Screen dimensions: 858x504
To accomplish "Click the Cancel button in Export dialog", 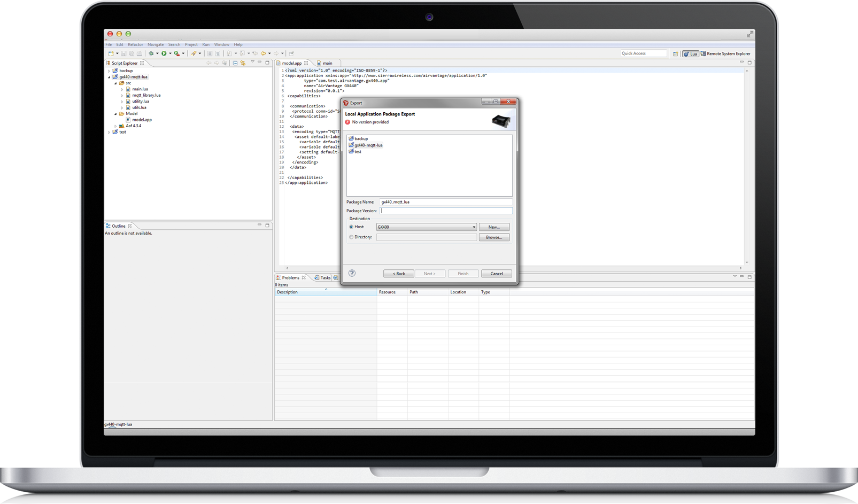I will point(496,274).
